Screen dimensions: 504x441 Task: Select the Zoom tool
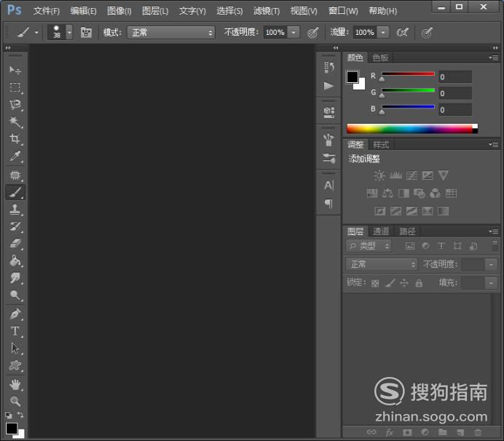click(15, 401)
